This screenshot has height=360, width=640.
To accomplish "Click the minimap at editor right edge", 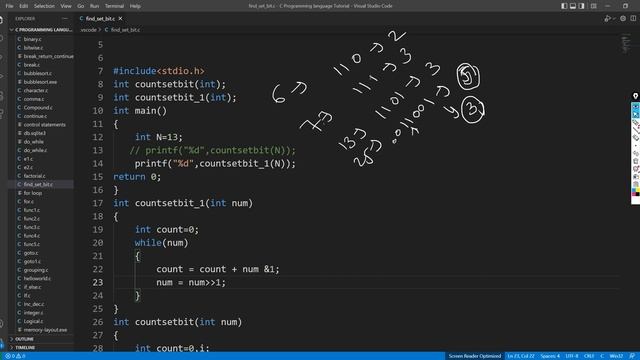I will [625, 44].
